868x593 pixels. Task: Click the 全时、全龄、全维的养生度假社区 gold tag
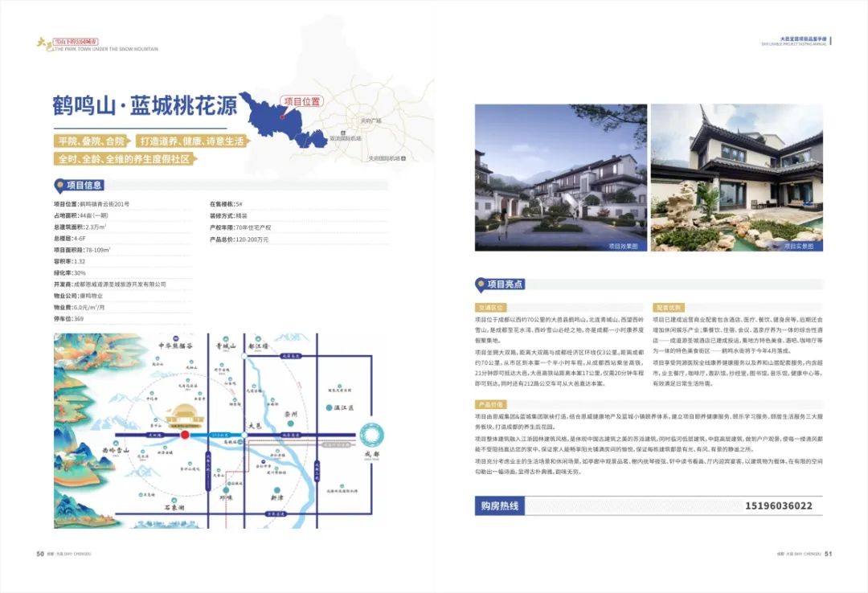[x=125, y=159]
